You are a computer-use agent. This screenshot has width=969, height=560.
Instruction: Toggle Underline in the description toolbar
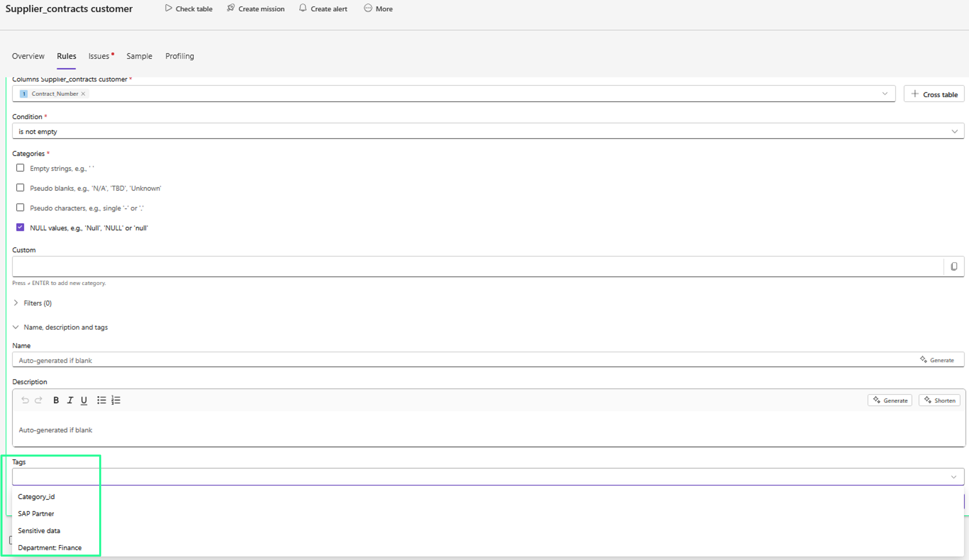click(84, 400)
